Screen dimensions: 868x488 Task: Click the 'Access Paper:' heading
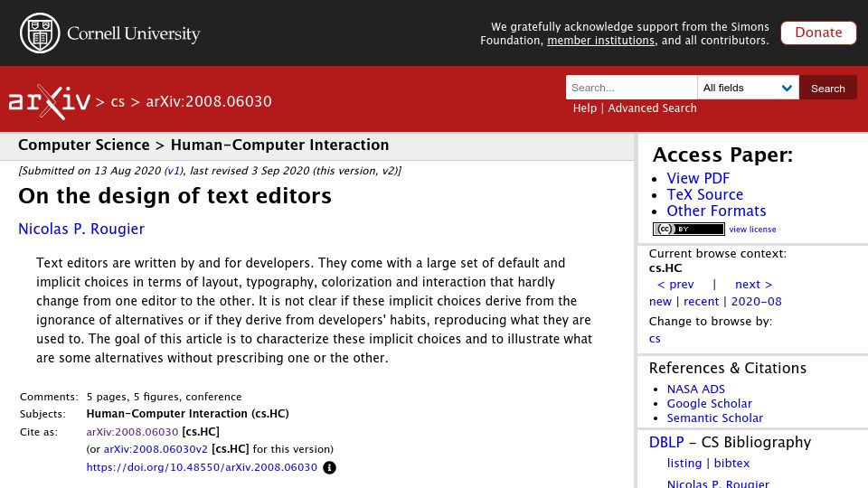click(723, 155)
